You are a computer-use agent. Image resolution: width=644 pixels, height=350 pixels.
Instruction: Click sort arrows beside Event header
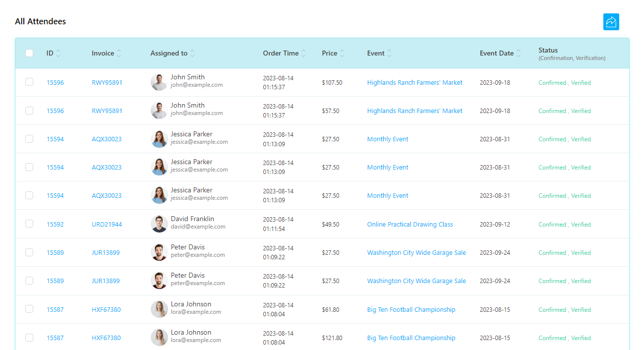389,53
